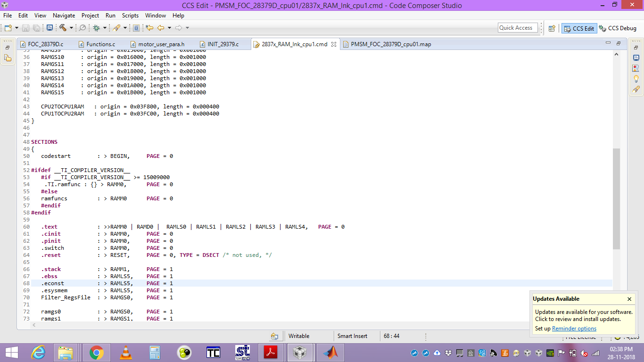Open the Console view in right sidebar
Image resolution: width=644 pixels, height=362 pixels.
click(x=636, y=58)
